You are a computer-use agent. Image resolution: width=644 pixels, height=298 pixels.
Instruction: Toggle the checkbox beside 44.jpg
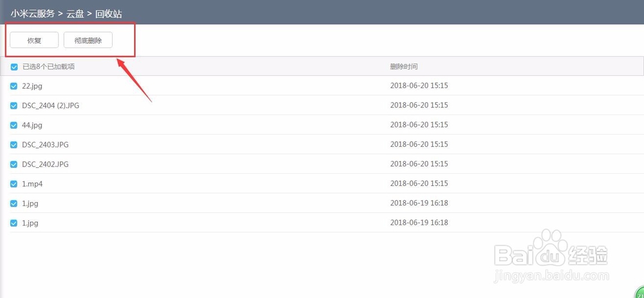click(14, 126)
